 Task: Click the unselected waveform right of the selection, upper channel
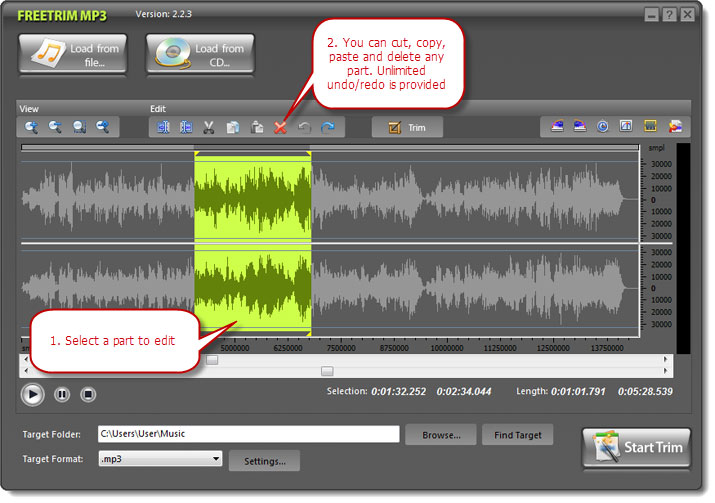tap(474, 199)
